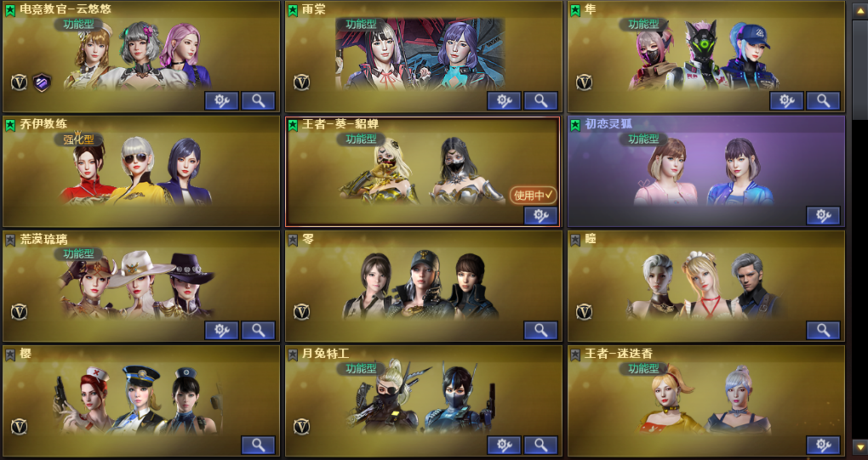Click 强化型 label on 乔伊教练
This screenshot has width=868, height=460.
click(x=78, y=139)
